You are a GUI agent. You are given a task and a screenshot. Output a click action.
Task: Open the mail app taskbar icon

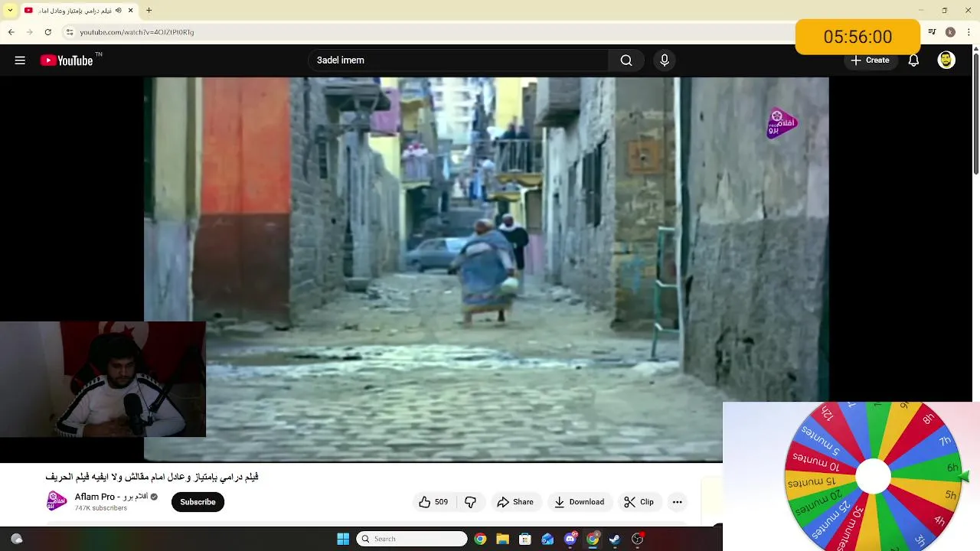[547, 539]
